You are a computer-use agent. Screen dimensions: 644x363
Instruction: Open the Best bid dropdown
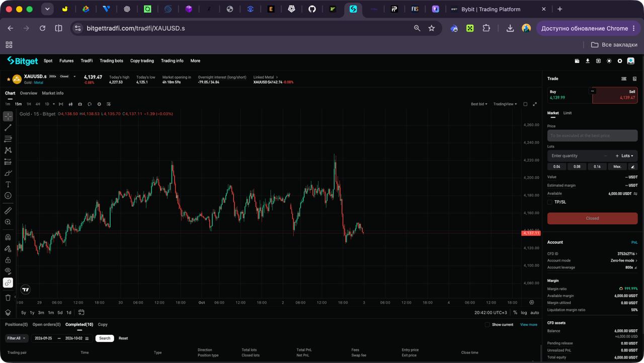(479, 104)
